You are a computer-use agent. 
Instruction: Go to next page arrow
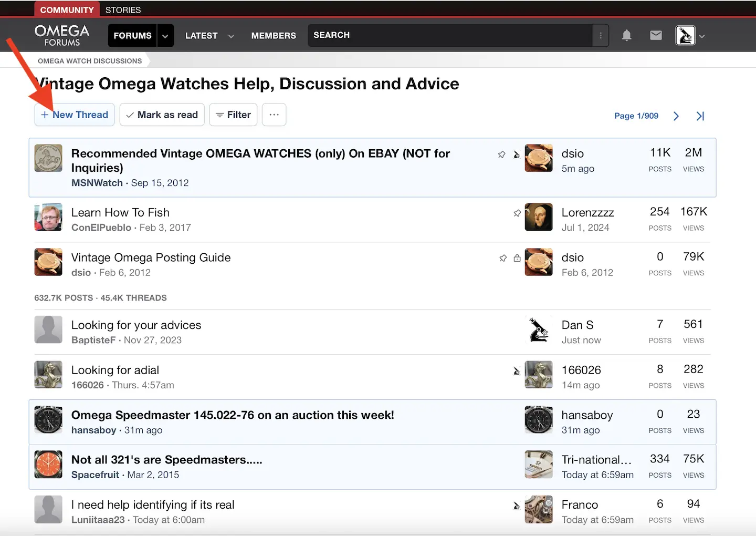click(x=676, y=116)
